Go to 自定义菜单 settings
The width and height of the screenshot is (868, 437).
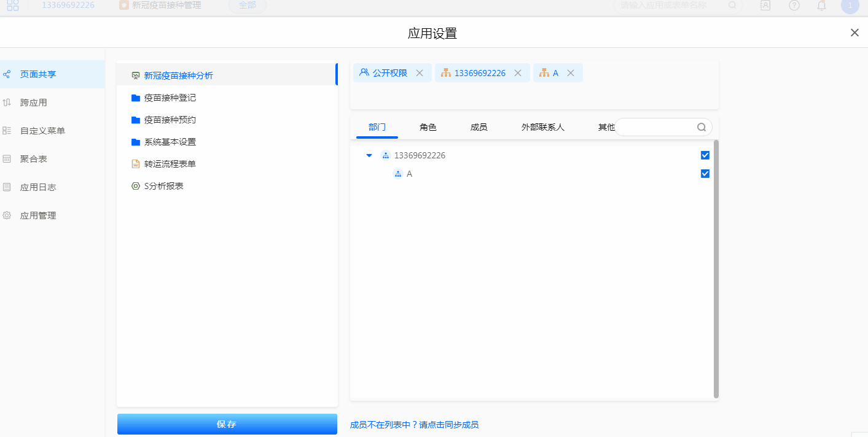[x=42, y=131]
